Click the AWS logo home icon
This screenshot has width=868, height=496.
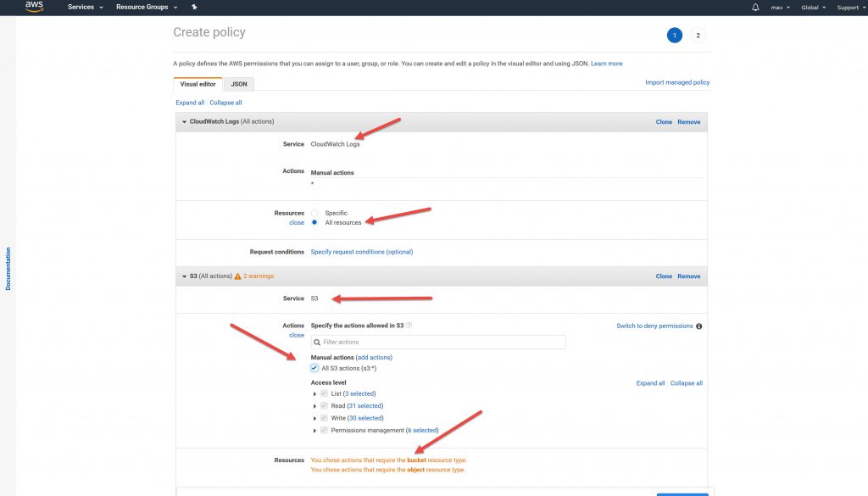(x=34, y=8)
